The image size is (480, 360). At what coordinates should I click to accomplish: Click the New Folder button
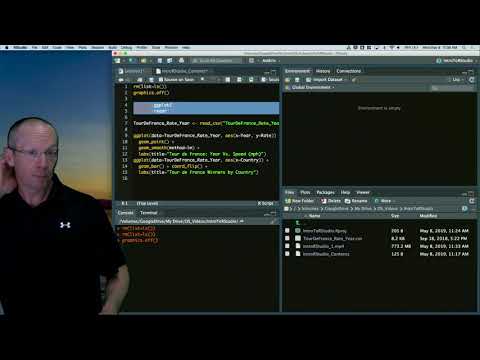tap(299, 201)
